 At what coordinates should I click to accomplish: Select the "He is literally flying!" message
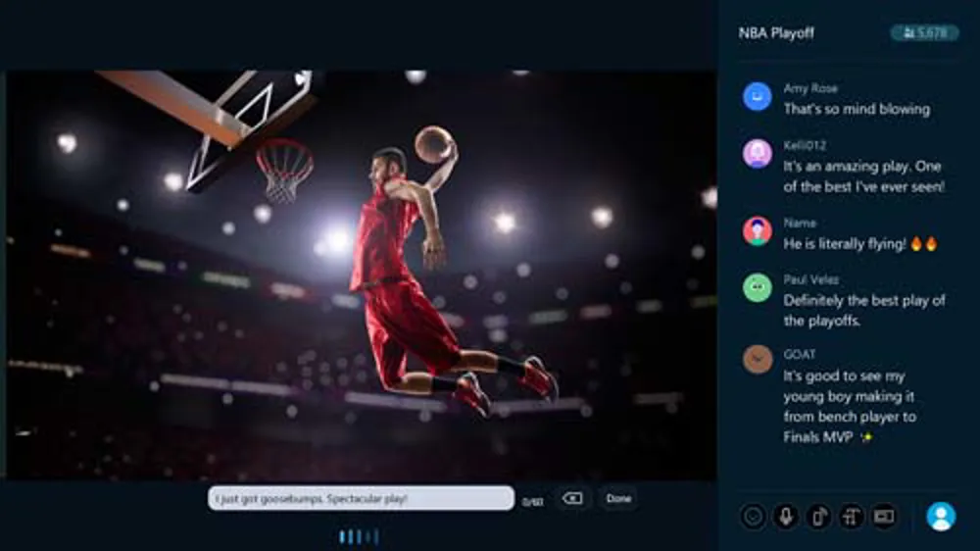point(859,244)
